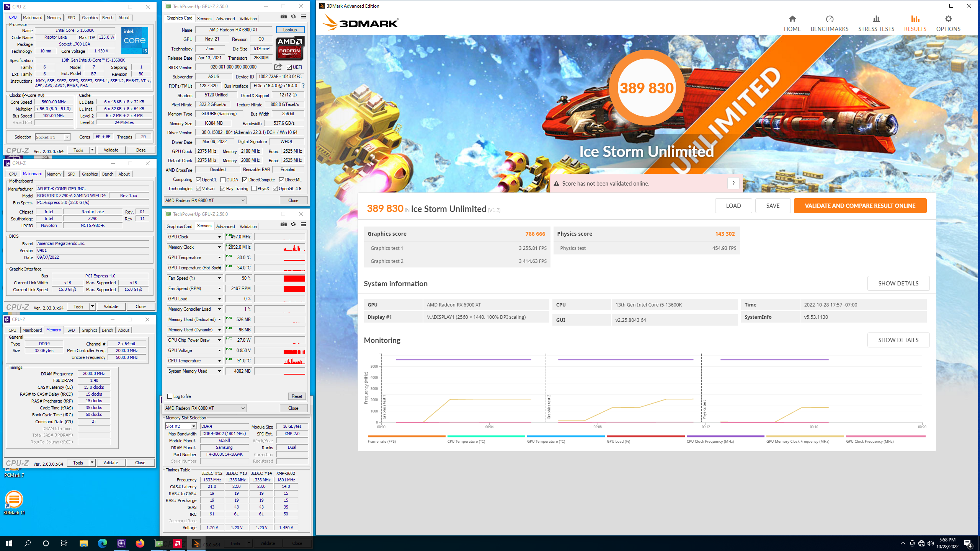Toggle the DirectML checkbox
The width and height of the screenshot is (980, 551).
(x=281, y=179)
